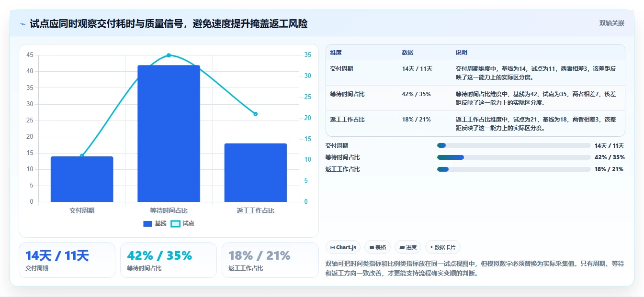644x297 pixels.
Task: Click the table data cell 18% / 21%
Action: point(417,120)
